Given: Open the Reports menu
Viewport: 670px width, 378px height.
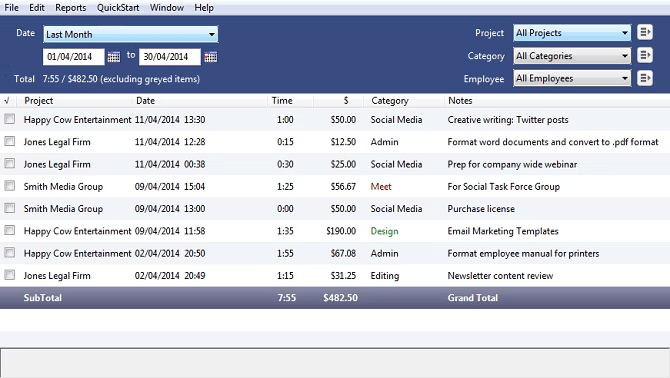Looking at the screenshot, I should (71, 8).
